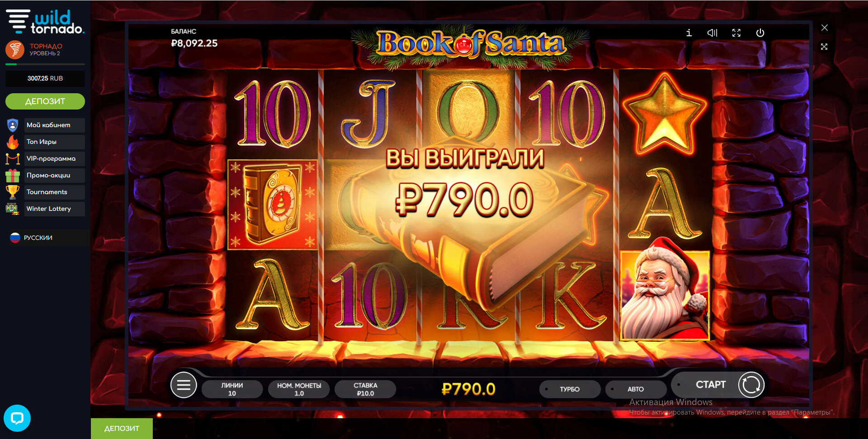Toggle the Турбо mode
Viewport: 868px width, 439px height.
[x=570, y=389]
